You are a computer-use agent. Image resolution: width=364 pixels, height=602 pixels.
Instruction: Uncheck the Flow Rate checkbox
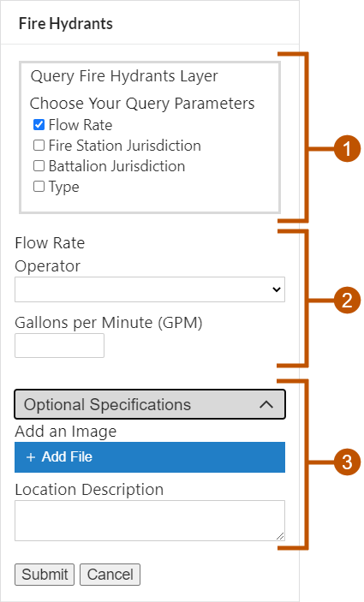tap(39, 124)
